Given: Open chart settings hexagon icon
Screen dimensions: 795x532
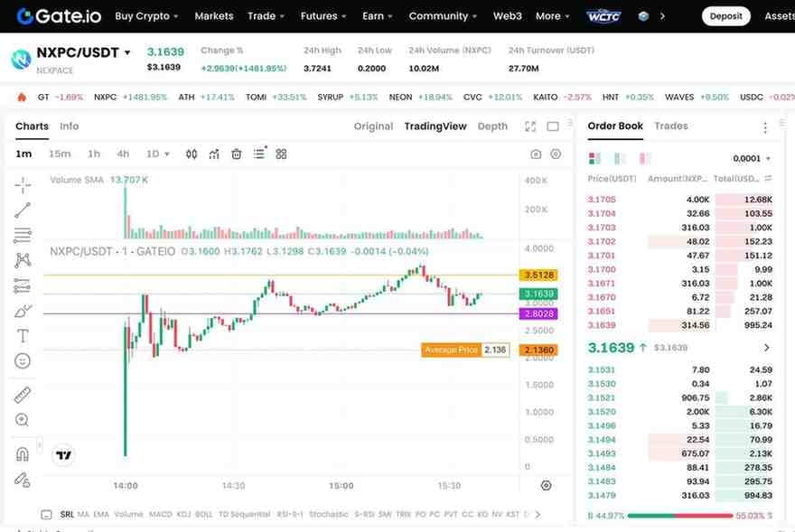Looking at the screenshot, I should click(556, 154).
